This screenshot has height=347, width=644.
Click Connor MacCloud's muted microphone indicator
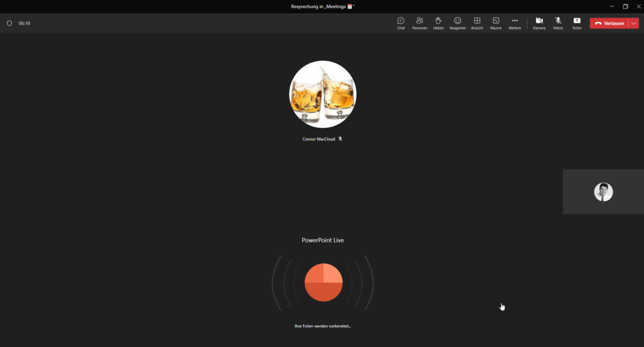[340, 139]
